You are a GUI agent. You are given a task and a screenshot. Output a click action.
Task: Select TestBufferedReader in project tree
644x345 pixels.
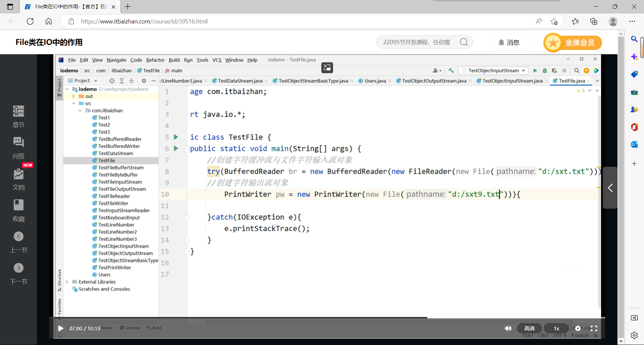click(120, 139)
